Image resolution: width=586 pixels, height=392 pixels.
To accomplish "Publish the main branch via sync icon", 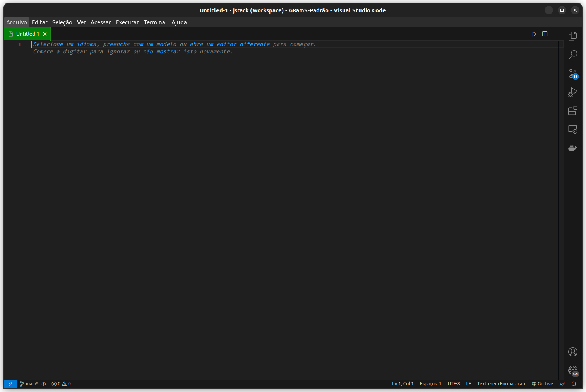I will (43, 383).
